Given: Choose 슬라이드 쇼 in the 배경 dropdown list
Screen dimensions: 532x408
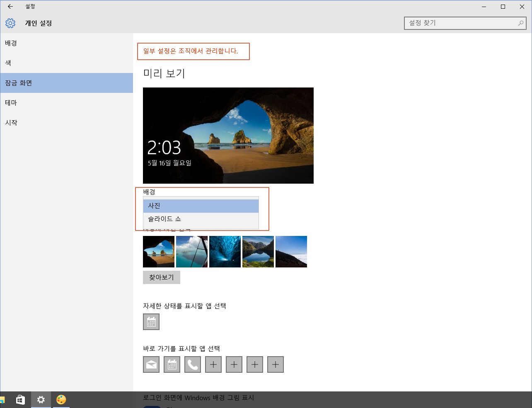Looking at the screenshot, I should (201, 219).
